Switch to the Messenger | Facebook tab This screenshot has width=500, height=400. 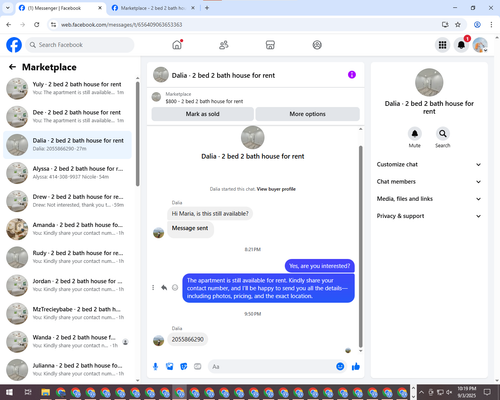pyautogui.click(x=60, y=8)
